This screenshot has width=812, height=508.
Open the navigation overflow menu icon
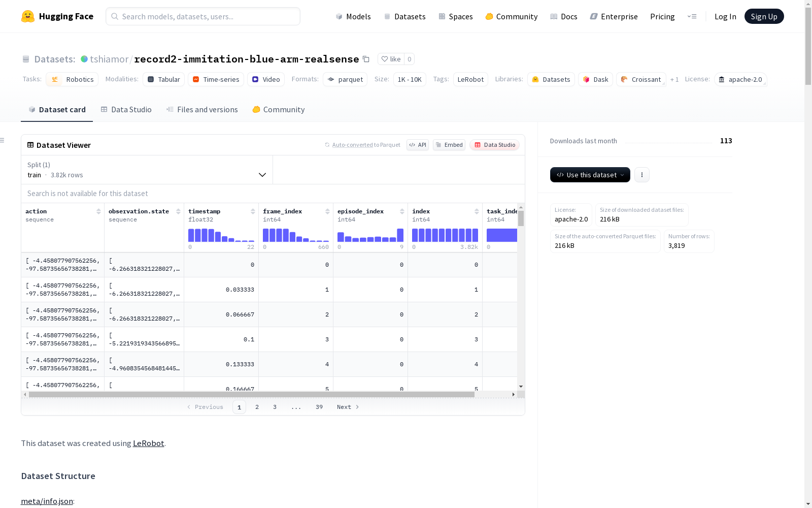[692, 16]
